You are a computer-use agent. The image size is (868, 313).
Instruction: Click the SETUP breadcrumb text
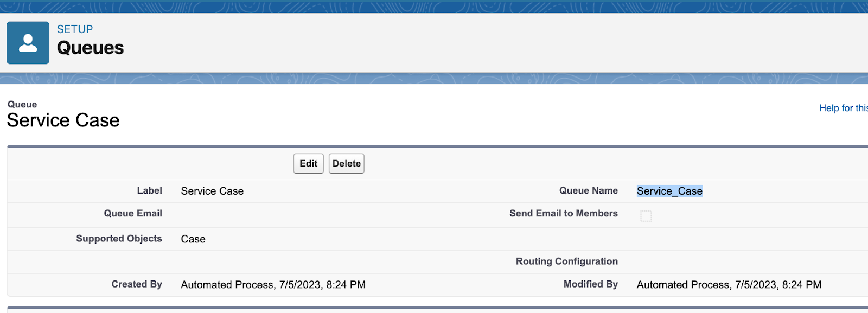point(75,29)
